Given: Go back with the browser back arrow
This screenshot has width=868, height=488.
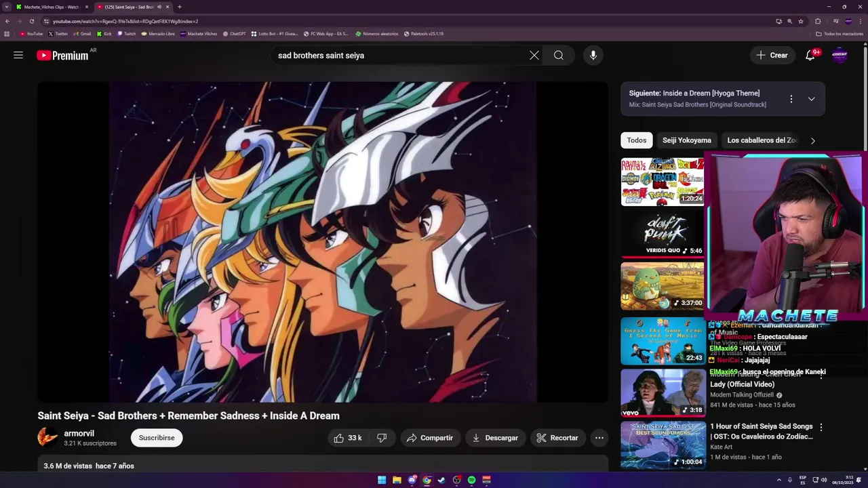Looking at the screenshot, I should click(7, 21).
